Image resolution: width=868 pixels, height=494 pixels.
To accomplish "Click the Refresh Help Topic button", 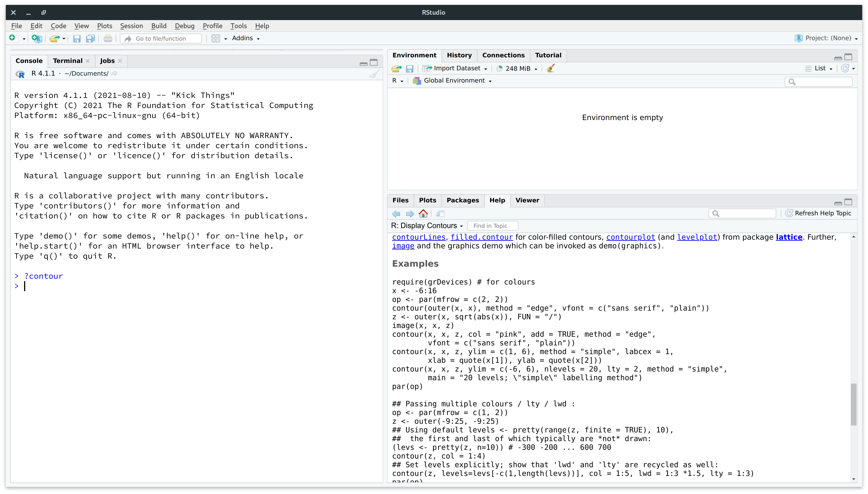I will pos(818,213).
